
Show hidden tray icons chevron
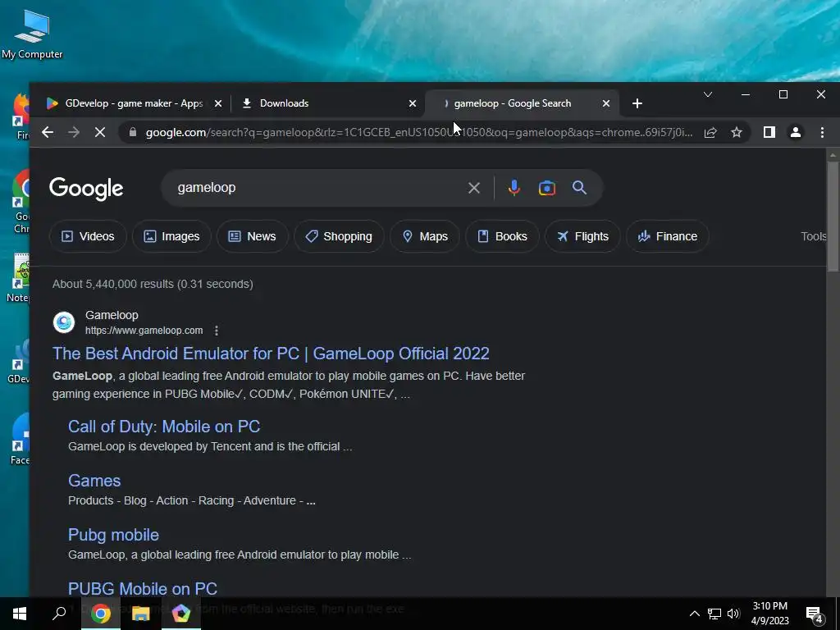(x=694, y=614)
